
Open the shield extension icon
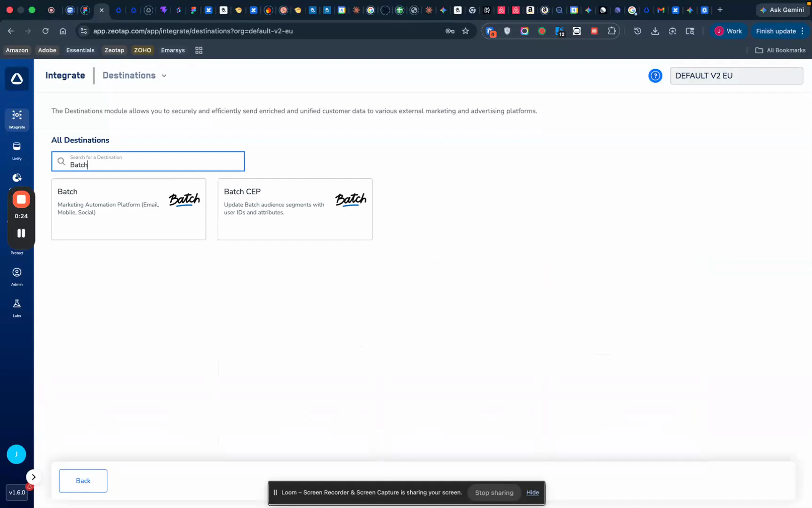507,31
